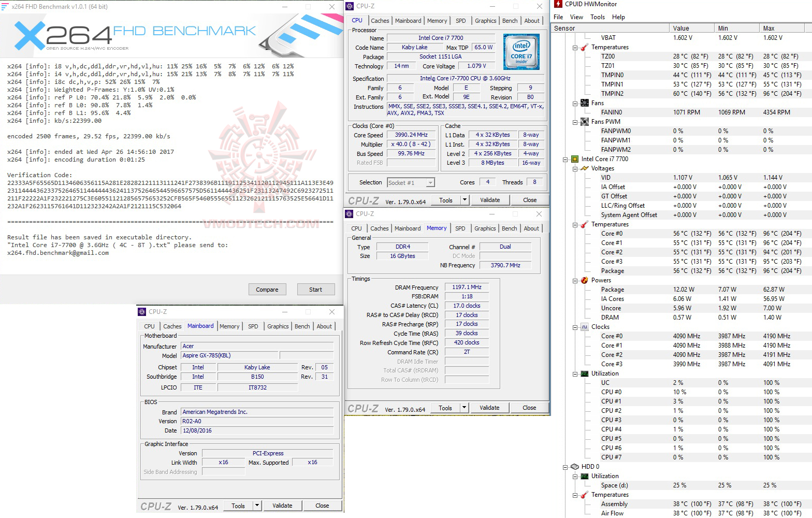Click the thermometer icon of the Temperatures node above Core #0
812x518 pixels.
(x=584, y=224)
